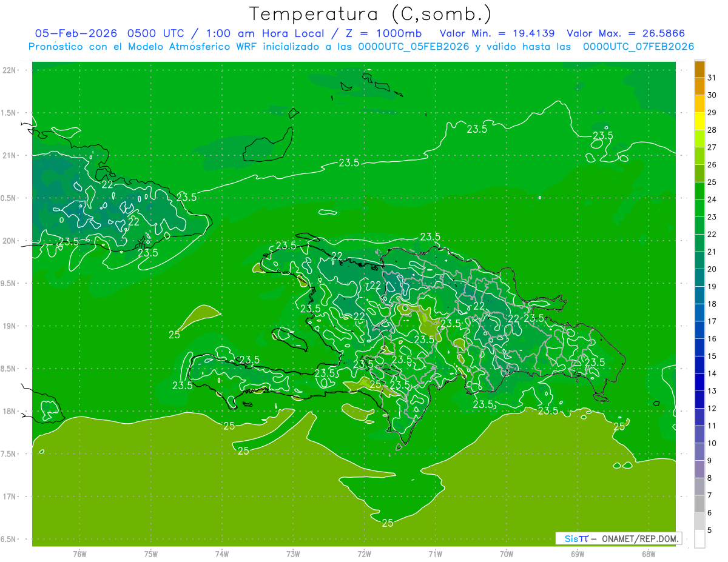Click the '25' contour label at map bottom
Viewport: 728px width, 562px height.
point(388,523)
